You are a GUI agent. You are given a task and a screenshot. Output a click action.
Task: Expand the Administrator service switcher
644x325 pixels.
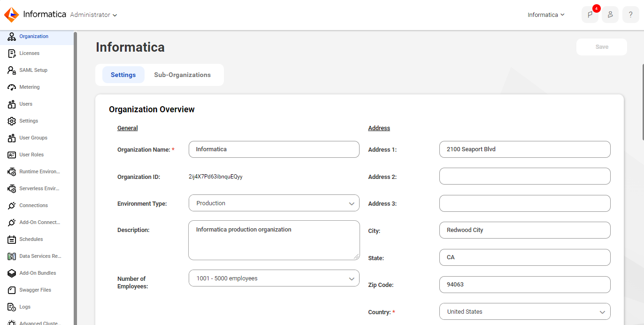click(93, 15)
